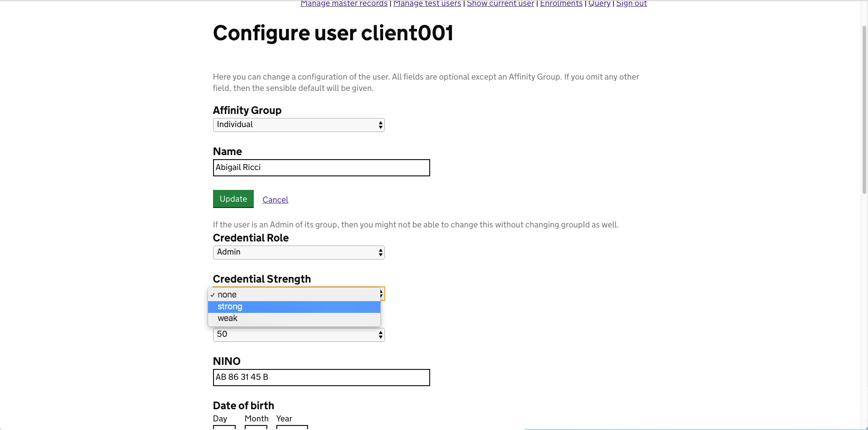Pick the none credential strength option
This screenshot has width=868, height=430.
pos(294,295)
